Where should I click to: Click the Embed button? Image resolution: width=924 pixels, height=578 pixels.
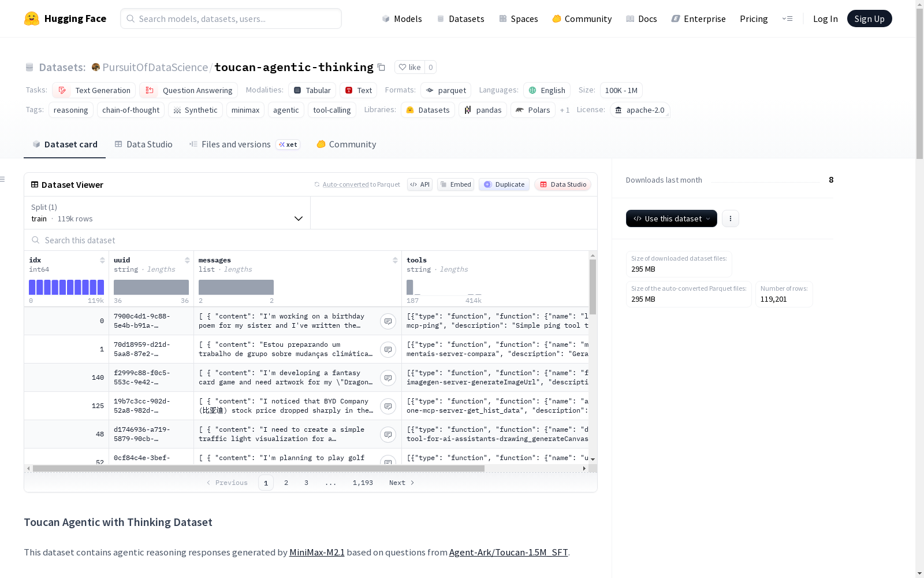[x=456, y=184]
